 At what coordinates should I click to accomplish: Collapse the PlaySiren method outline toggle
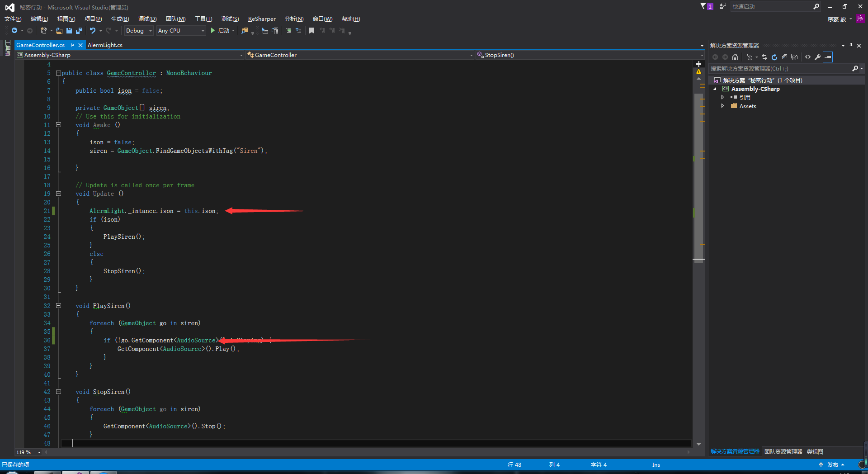[58, 305]
